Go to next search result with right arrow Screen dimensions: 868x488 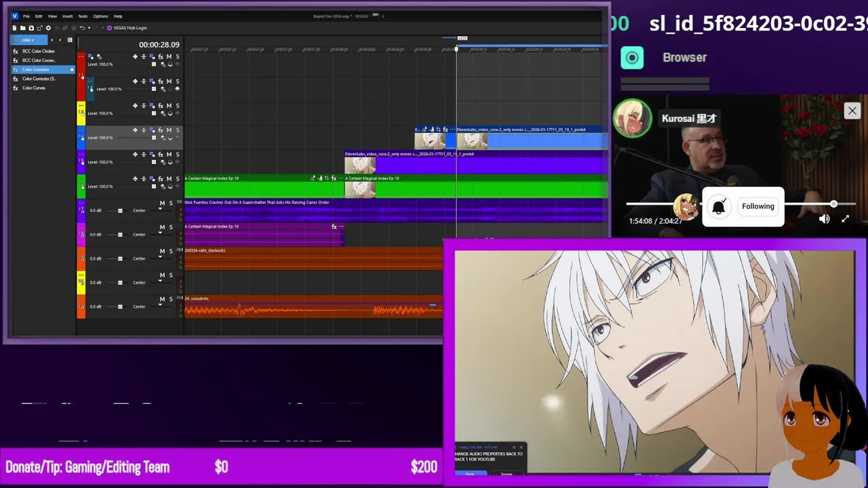(60, 40)
